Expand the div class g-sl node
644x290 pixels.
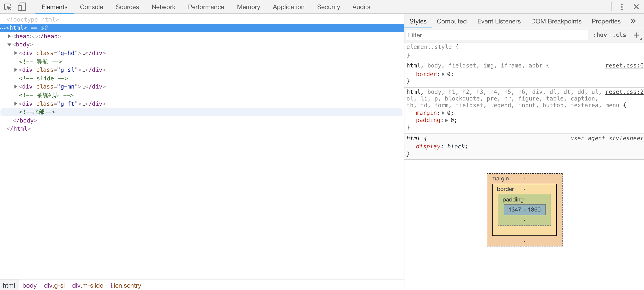point(16,70)
